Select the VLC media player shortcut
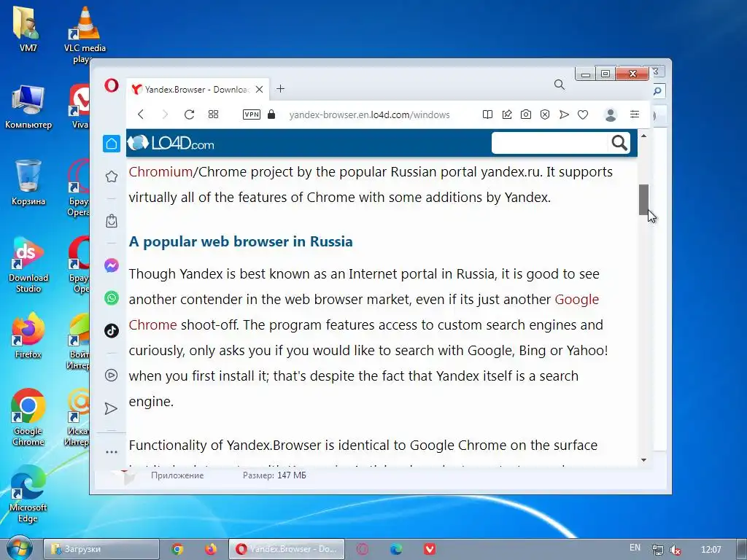This screenshot has height=560, width=747. (85, 35)
